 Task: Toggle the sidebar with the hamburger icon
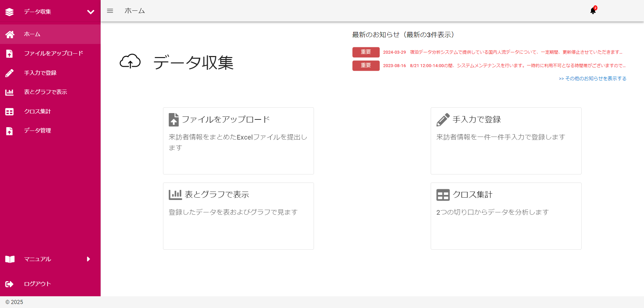click(x=110, y=10)
